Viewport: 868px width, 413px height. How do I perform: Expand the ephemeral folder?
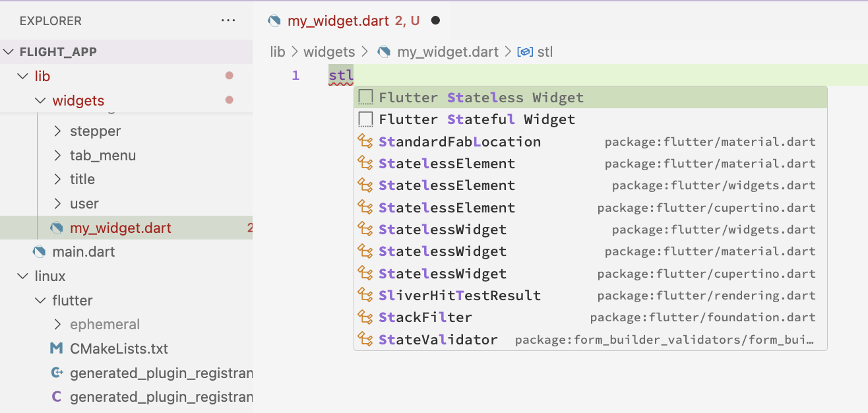point(58,324)
